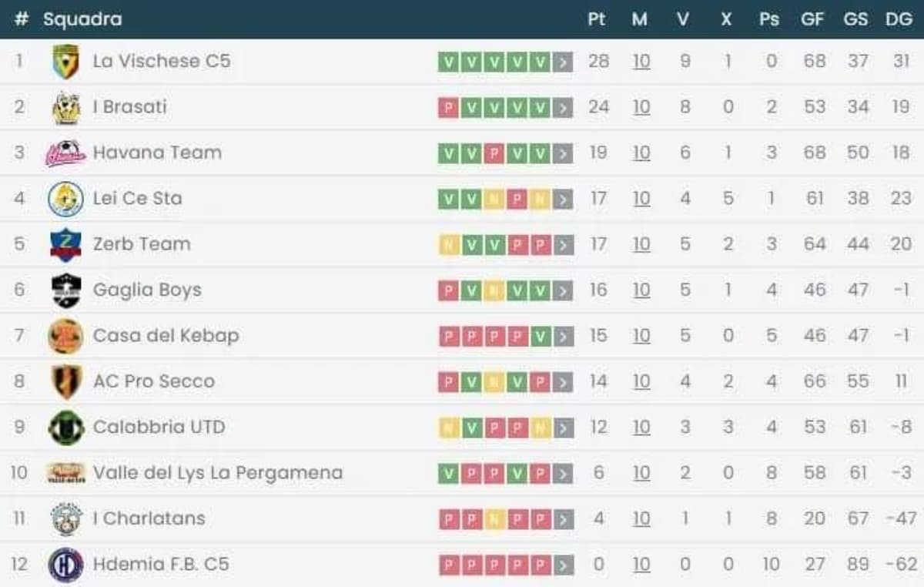The width and height of the screenshot is (924, 587).
Task: Open AC Pro Secco team page
Action: point(153,381)
